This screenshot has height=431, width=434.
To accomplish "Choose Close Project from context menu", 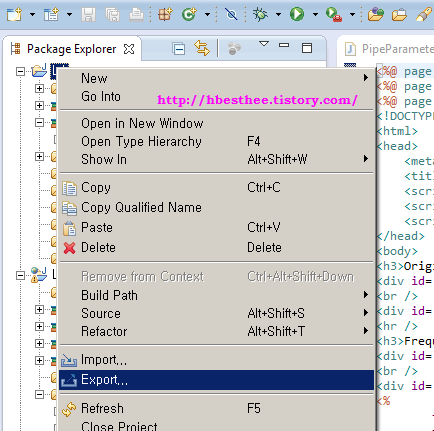I will tap(216, 425).
